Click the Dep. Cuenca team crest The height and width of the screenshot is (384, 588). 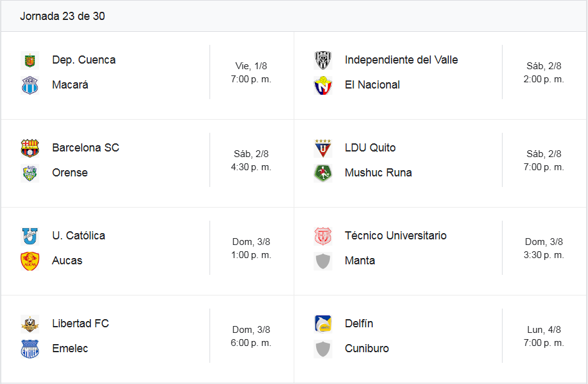(30, 60)
